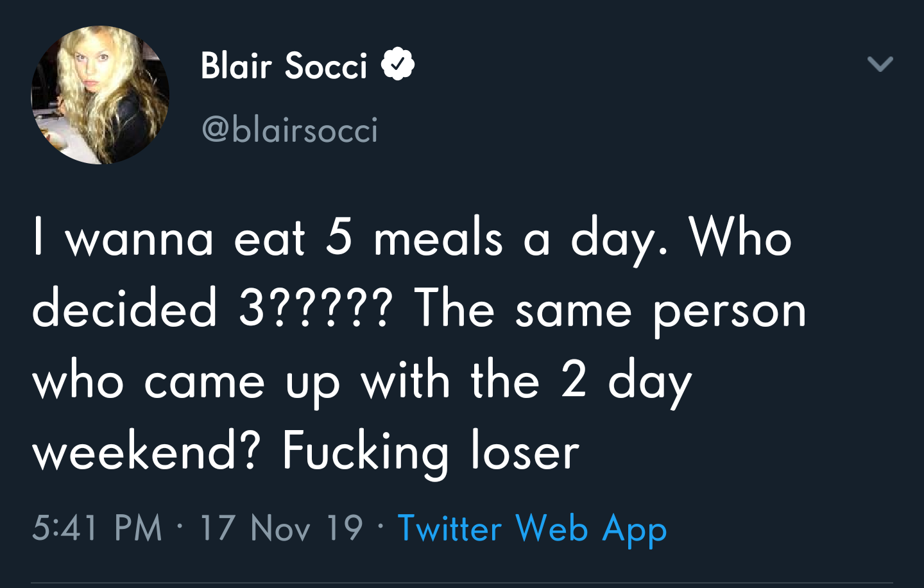Click the Blair Socci display name

284,65
